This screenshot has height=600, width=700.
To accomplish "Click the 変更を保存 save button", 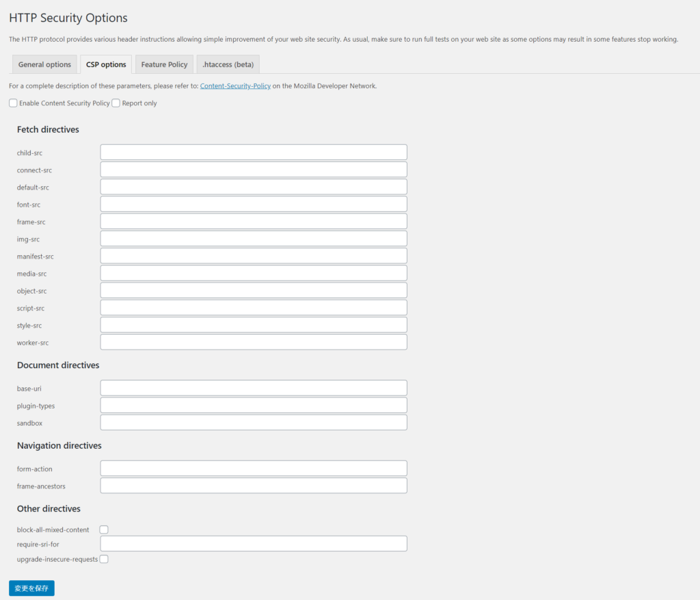I will (31, 588).
